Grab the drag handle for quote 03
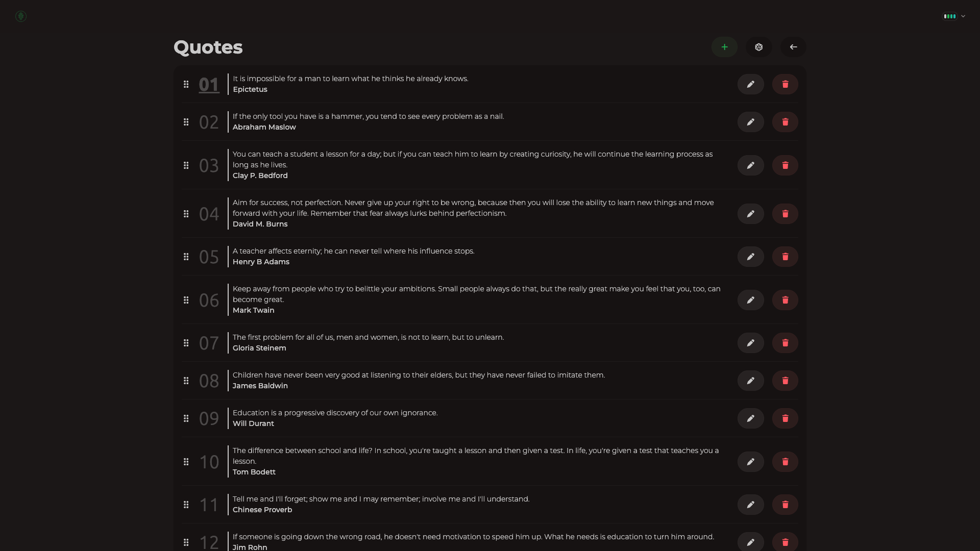The width and height of the screenshot is (980, 551). point(186,165)
